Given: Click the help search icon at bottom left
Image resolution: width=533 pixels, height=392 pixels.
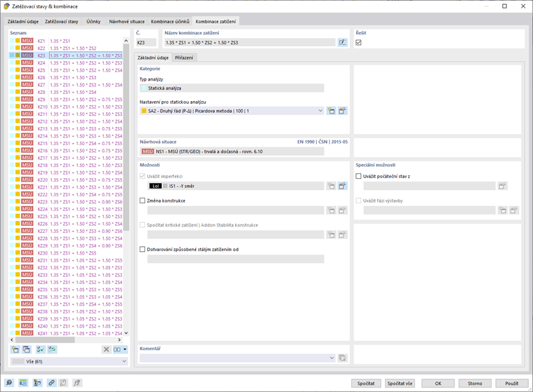Looking at the screenshot, I should (9, 383).
